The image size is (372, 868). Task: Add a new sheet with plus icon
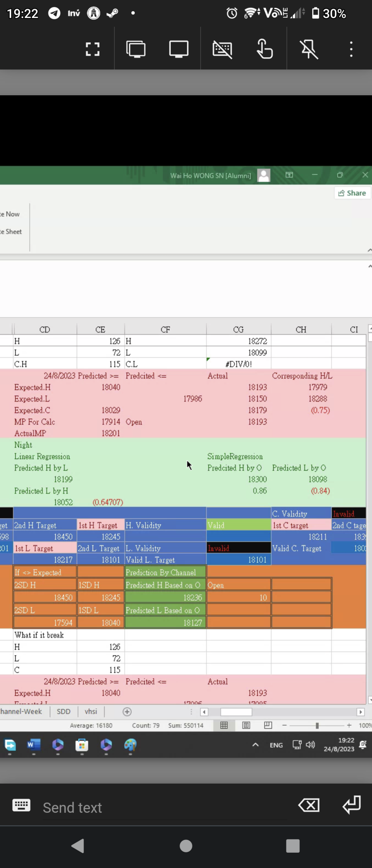click(x=127, y=712)
